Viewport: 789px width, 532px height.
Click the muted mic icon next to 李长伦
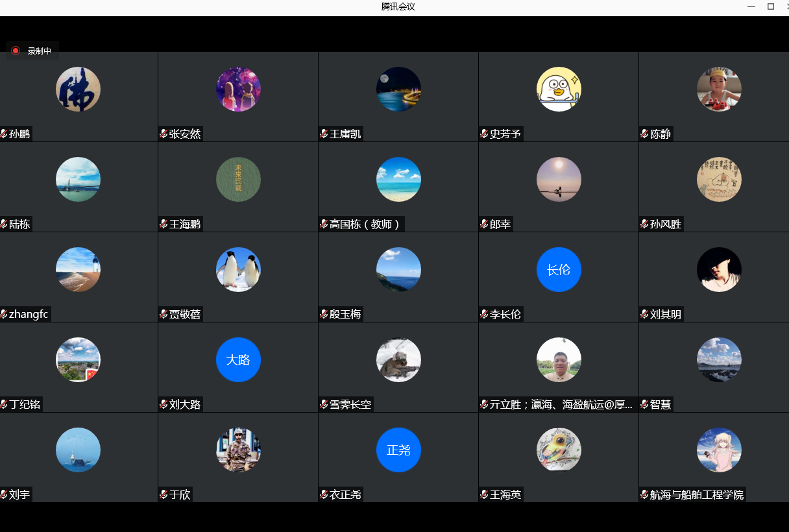click(484, 314)
